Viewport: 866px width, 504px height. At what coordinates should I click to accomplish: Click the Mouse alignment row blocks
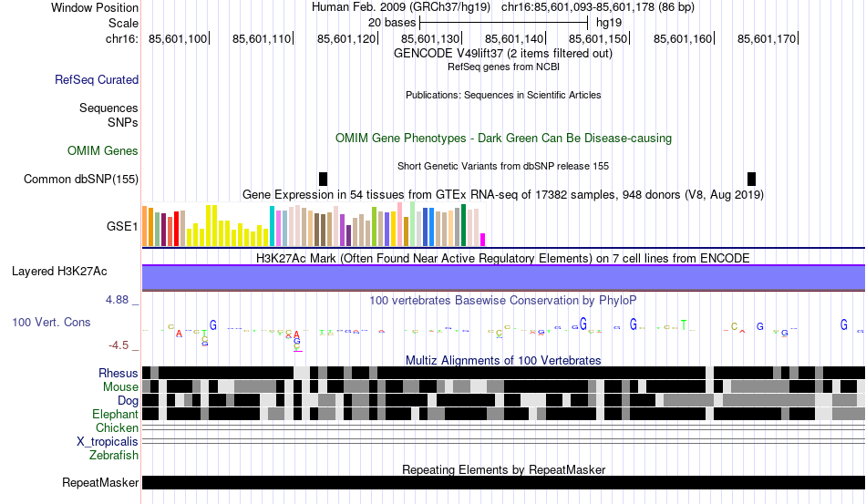coord(503,386)
